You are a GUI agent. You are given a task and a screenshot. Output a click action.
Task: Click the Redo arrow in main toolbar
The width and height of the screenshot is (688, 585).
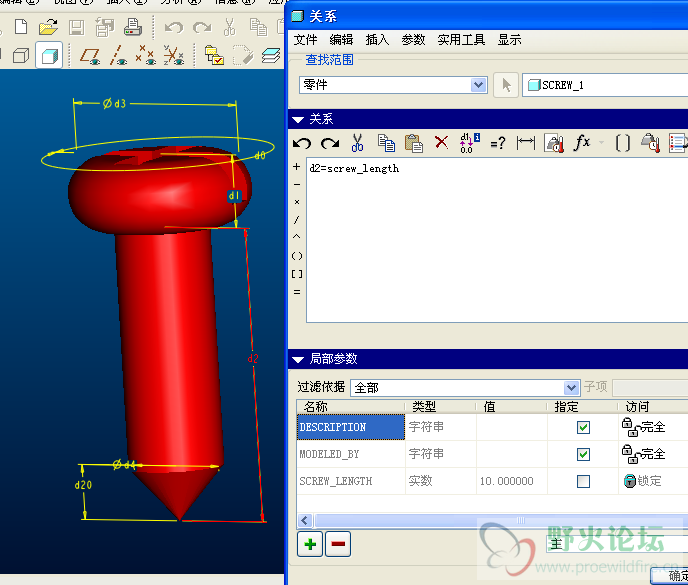(202, 28)
